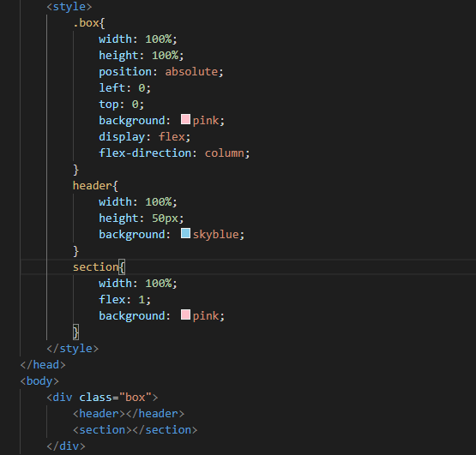Click 'height: 100%;' in .box rule
This screenshot has width=476, height=455.
point(142,56)
